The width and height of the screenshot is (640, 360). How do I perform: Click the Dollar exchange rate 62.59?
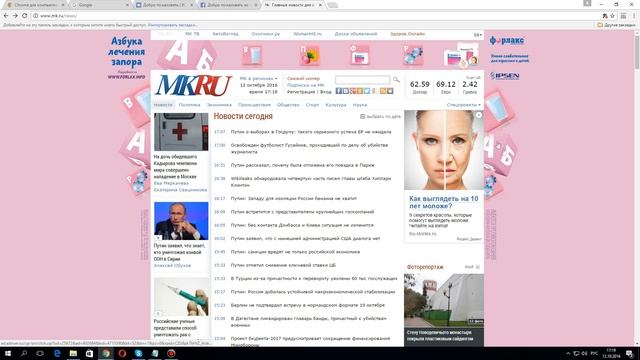pyautogui.click(x=420, y=84)
